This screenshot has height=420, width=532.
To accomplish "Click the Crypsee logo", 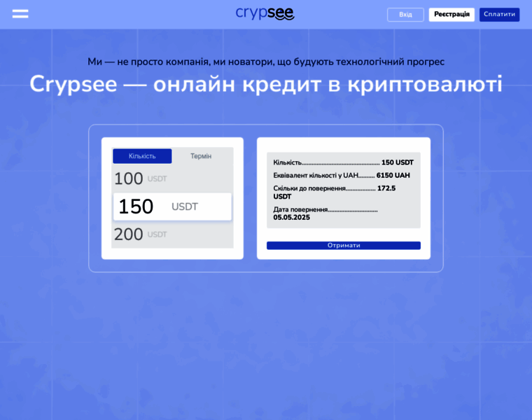I will (x=265, y=13).
